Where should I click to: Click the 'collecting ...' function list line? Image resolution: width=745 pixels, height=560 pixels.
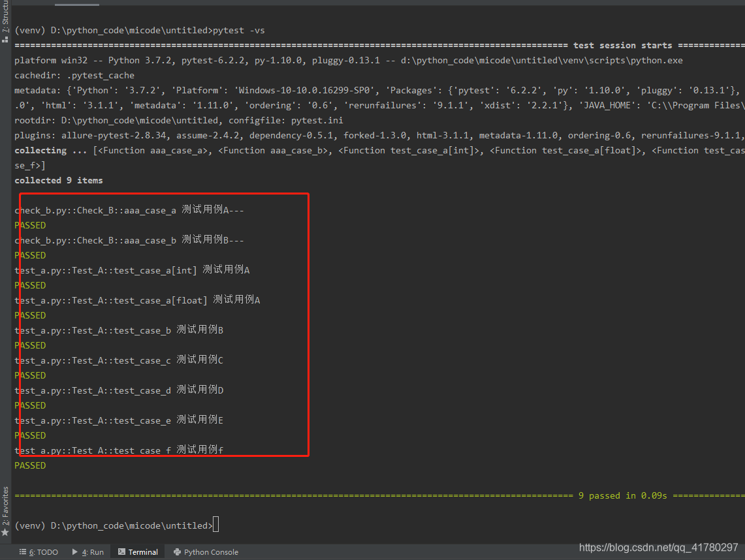coord(379,151)
